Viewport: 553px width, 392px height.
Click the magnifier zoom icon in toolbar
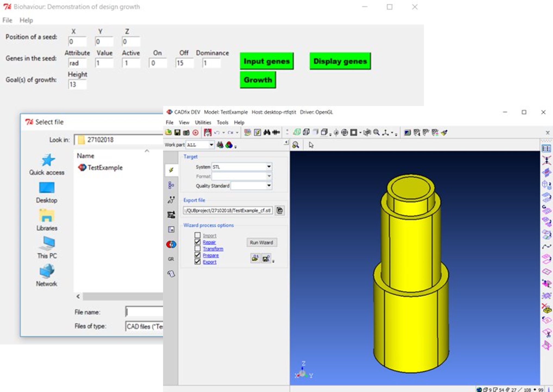pos(376,132)
